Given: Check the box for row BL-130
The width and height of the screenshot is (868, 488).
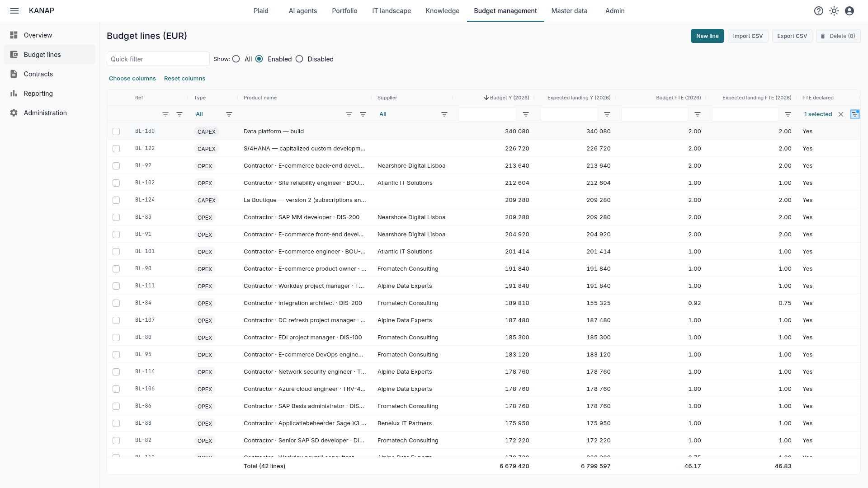Looking at the screenshot, I should click(116, 131).
